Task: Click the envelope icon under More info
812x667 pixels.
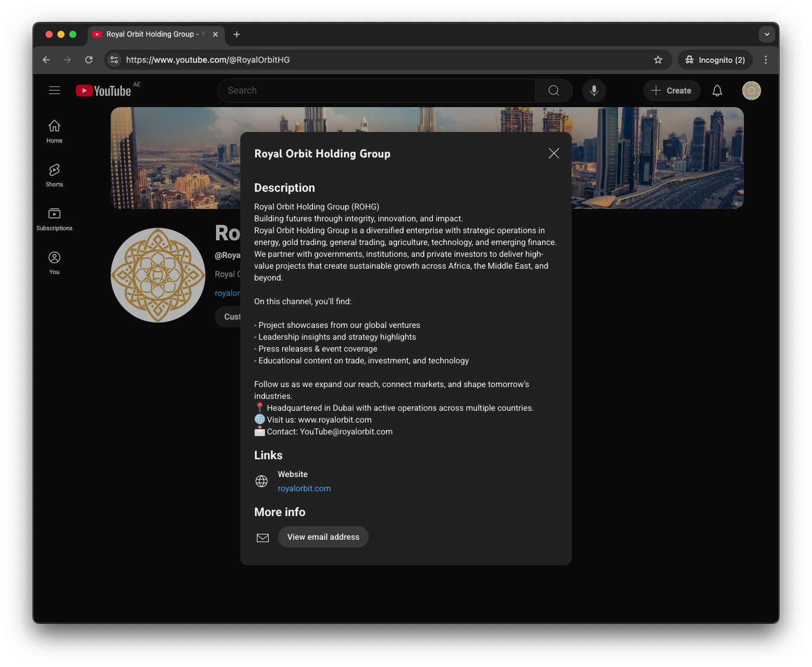Action: [x=263, y=537]
